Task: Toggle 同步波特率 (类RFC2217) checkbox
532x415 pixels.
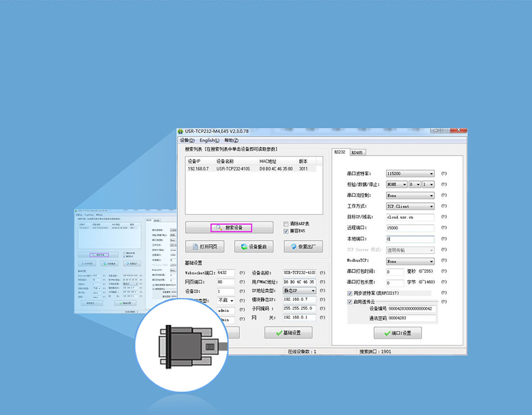Action: click(x=350, y=293)
